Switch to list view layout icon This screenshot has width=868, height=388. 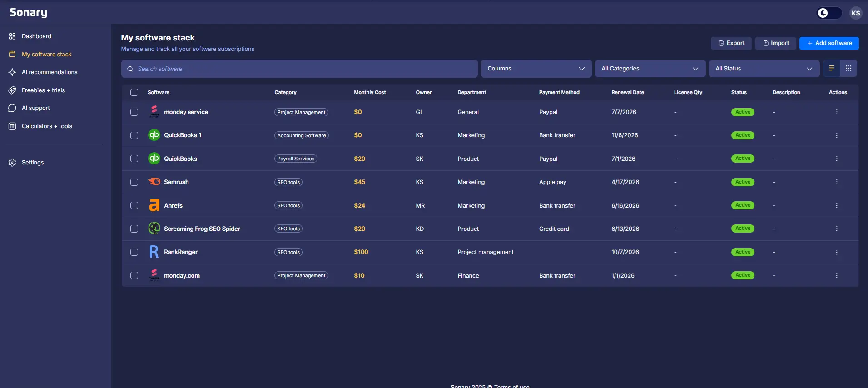pyautogui.click(x=831, y=68)
